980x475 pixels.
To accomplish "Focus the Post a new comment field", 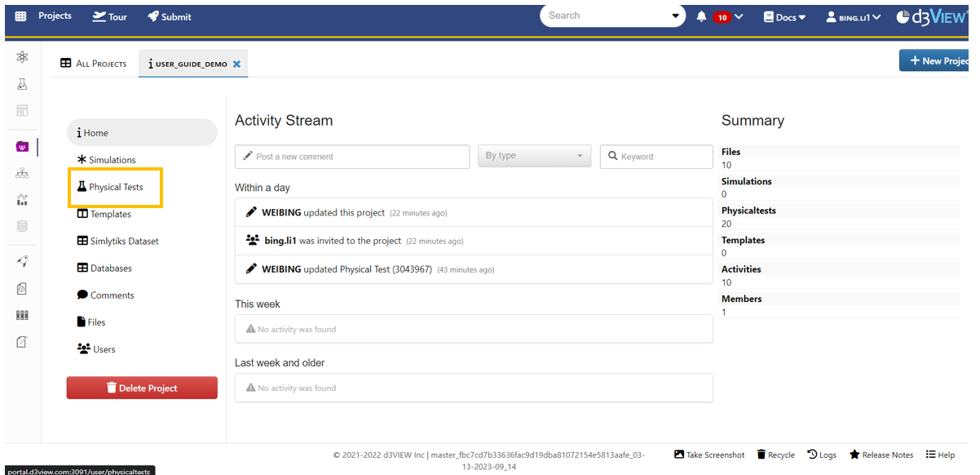I will pos(352,157).
